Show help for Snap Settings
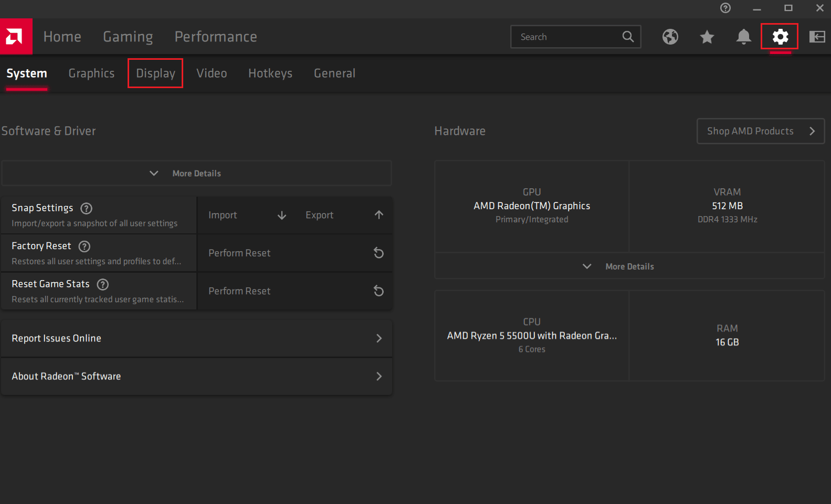The height and width of the screenshot is (504, 831). tap(87, 208)
